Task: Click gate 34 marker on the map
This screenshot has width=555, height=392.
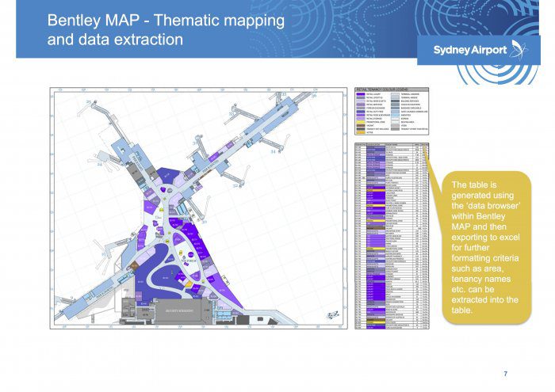Action: [274, 150]
